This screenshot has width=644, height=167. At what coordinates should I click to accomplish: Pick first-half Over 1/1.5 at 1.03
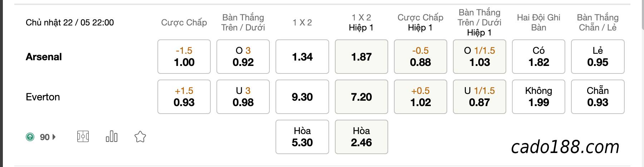[479, 57]
